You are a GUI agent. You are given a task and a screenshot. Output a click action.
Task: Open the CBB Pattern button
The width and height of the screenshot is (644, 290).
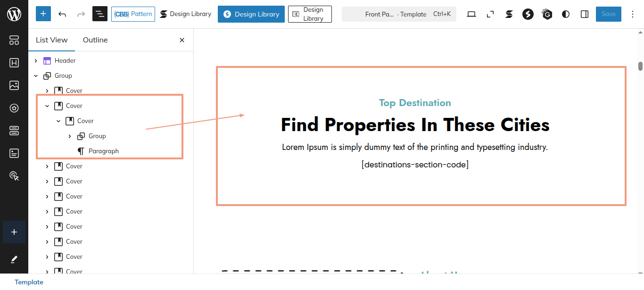(x=133, y=14)
